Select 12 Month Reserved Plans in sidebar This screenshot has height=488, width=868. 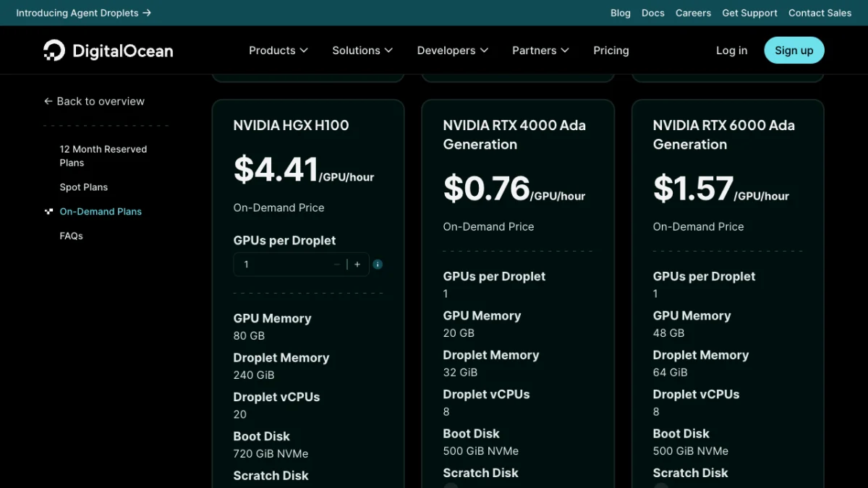click(103, 156)
